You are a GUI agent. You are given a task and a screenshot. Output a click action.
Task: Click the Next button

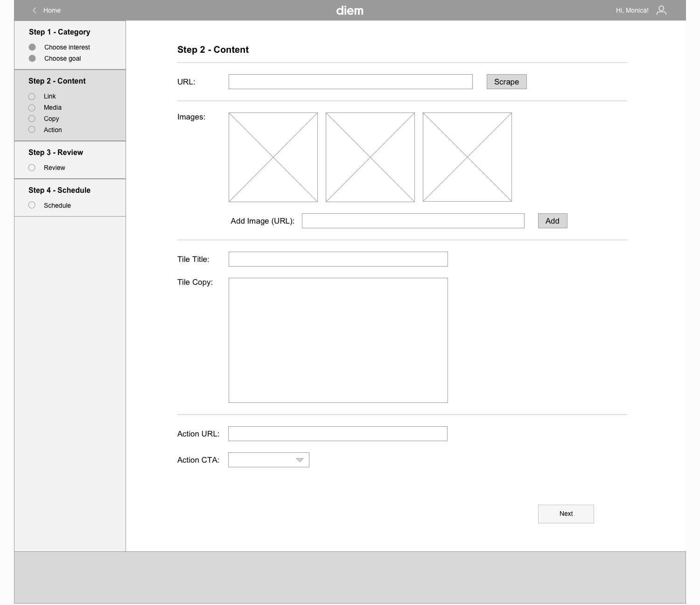point(566,514)
